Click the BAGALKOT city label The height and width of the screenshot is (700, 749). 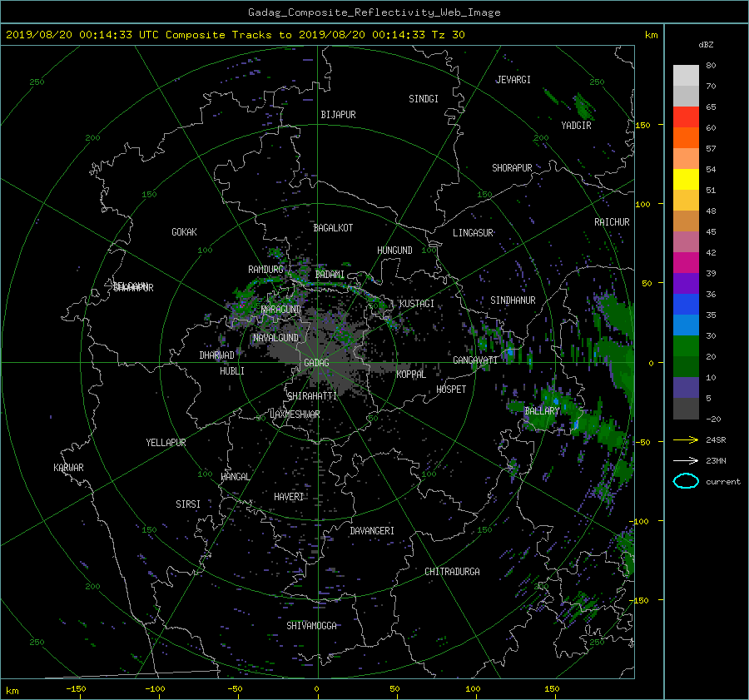click(x=333, y=228)
